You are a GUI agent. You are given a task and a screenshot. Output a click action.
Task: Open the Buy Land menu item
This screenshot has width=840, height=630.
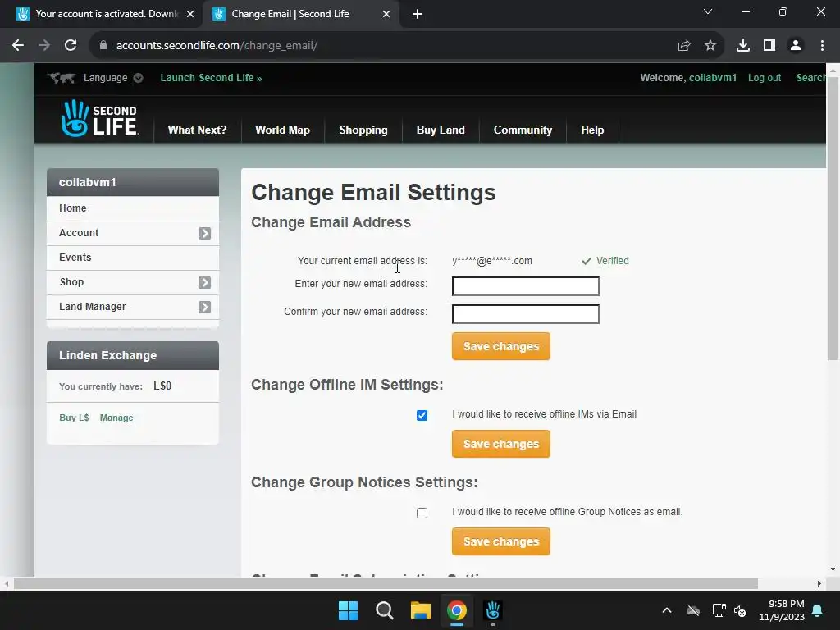pyautogui.click(x=441, y=130)
